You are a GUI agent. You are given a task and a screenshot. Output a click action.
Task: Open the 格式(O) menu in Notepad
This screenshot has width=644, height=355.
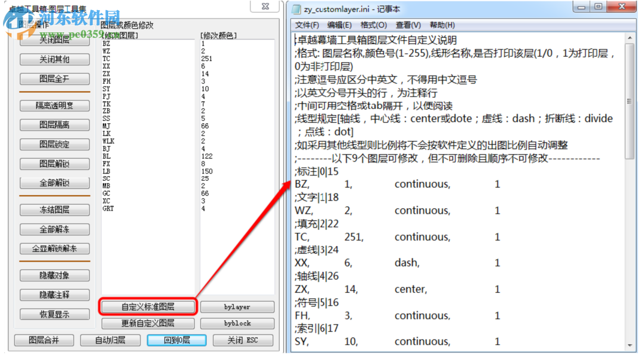click(x=373, y=25)
